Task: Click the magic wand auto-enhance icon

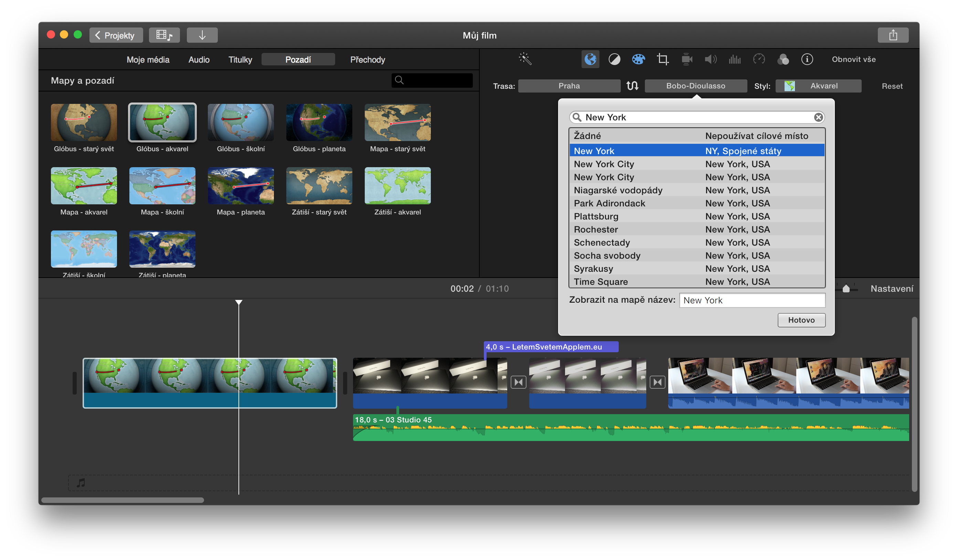Action: [525, 59]
